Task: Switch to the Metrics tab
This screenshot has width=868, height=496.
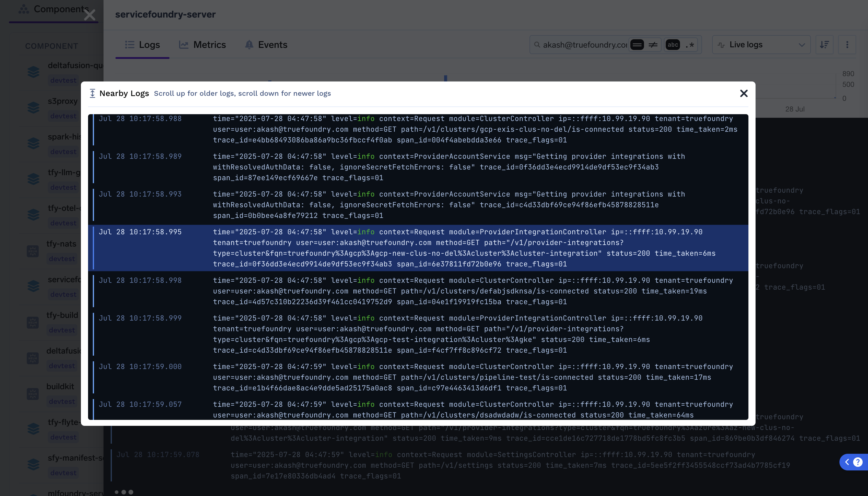Action: click(x=203, y=45)
